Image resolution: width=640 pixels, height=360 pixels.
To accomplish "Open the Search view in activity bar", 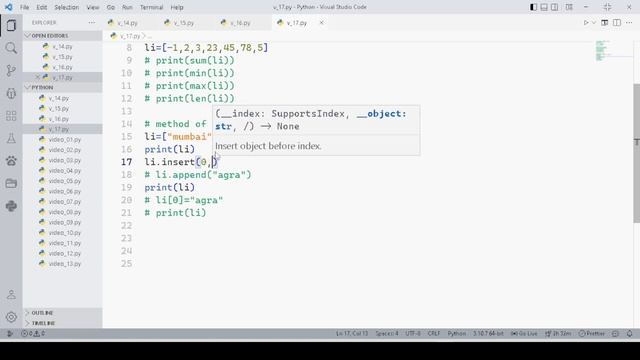I will [11, 48].
